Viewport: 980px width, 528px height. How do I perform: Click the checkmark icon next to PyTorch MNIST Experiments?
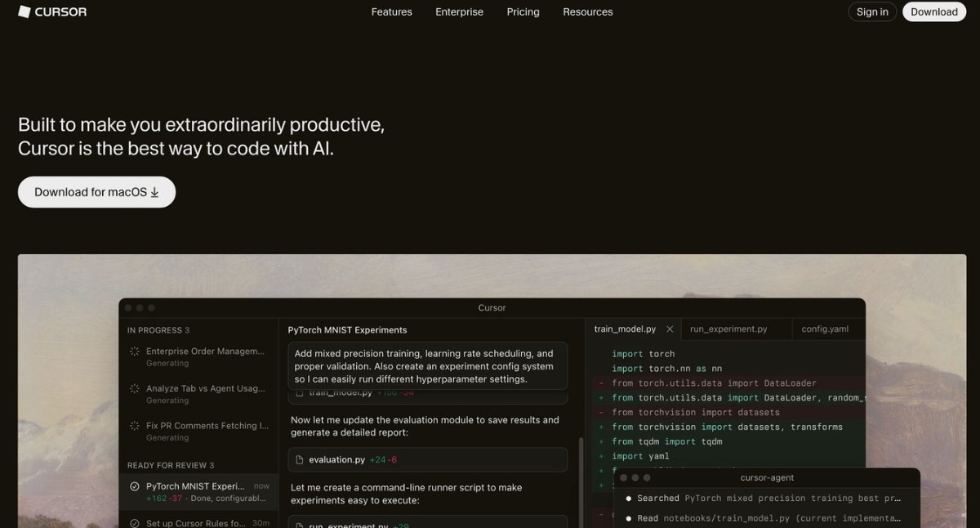point(135,486)
